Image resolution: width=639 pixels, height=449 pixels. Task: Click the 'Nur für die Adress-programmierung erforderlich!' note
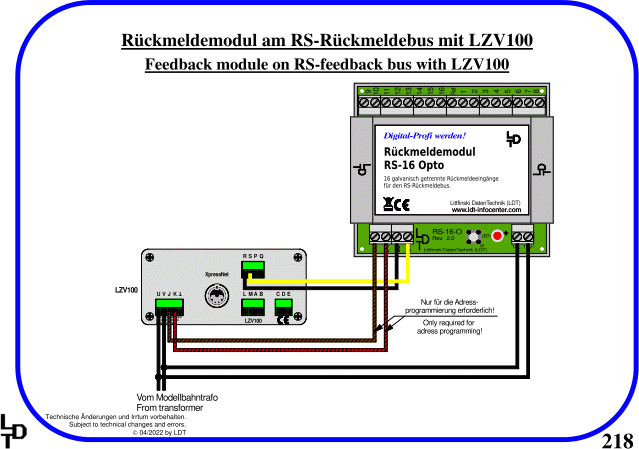click(449, 306)
